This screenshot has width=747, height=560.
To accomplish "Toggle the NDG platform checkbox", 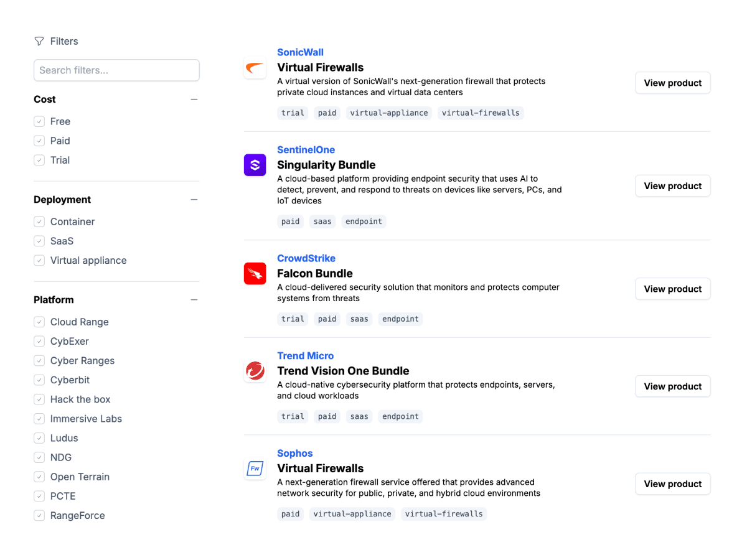I will pos(39,457).
